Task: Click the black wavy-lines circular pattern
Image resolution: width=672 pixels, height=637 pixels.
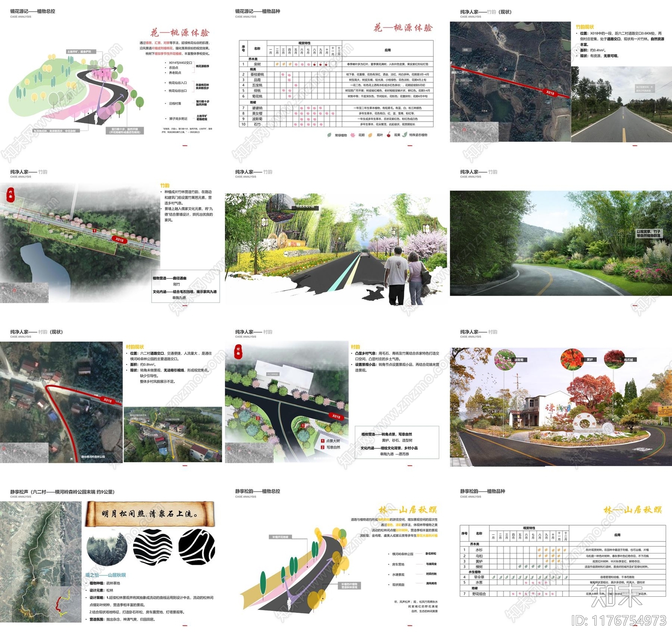Action: pyautogui.click(x=152, y=547)
